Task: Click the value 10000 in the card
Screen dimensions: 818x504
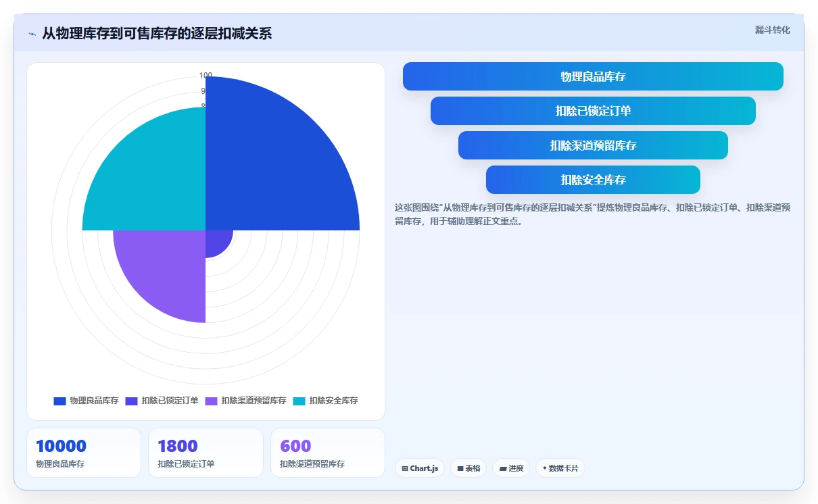Action: click(61, 446)
